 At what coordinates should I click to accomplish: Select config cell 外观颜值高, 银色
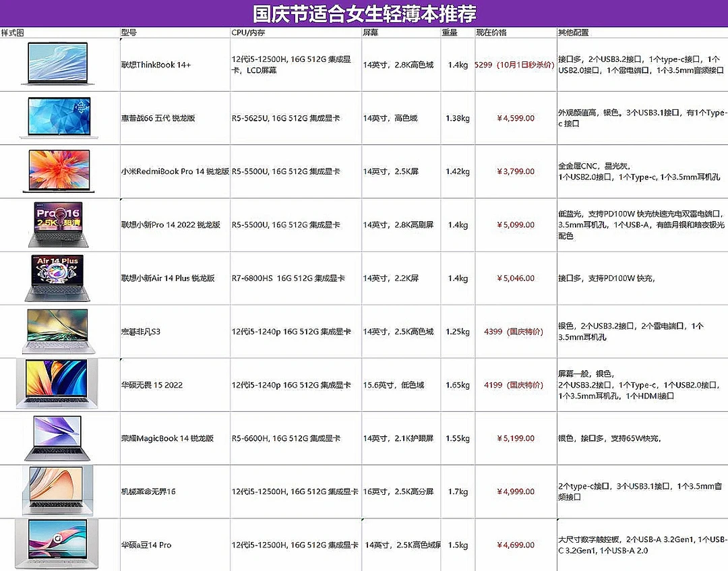click(642, 119)
